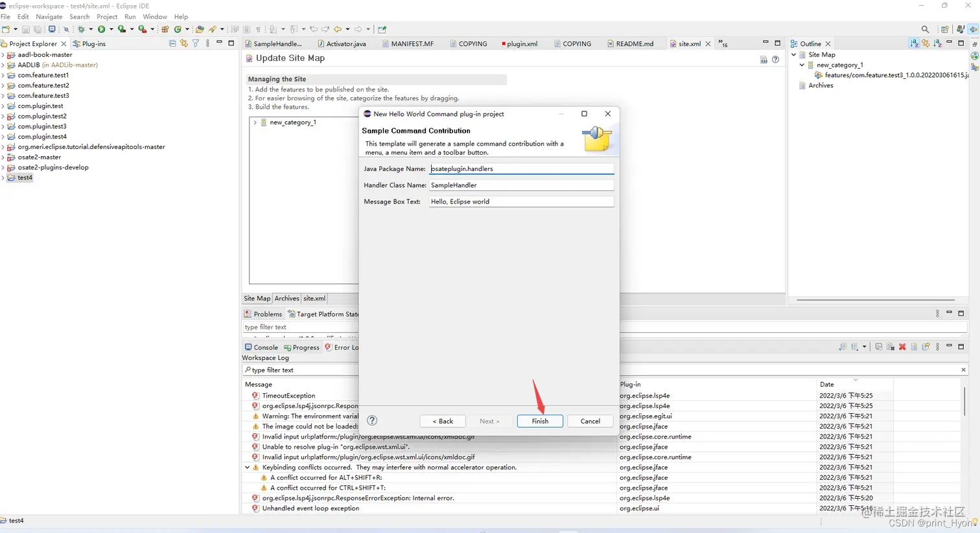Expand the osate2-master project
This screenshot has width=980, height=533.
point(3,157)
